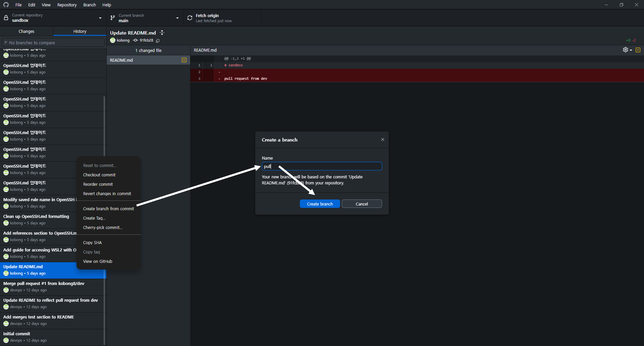Click the modified file indicator in diff header

638,50
